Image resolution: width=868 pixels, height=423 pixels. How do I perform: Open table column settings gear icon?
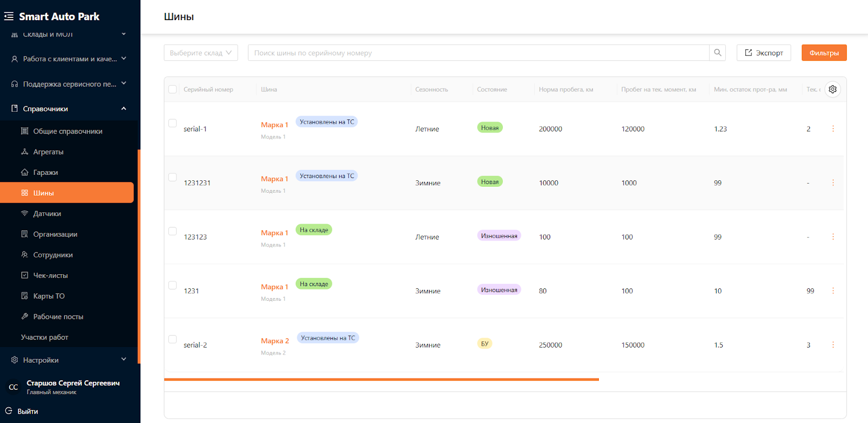[x=832, y=89]
